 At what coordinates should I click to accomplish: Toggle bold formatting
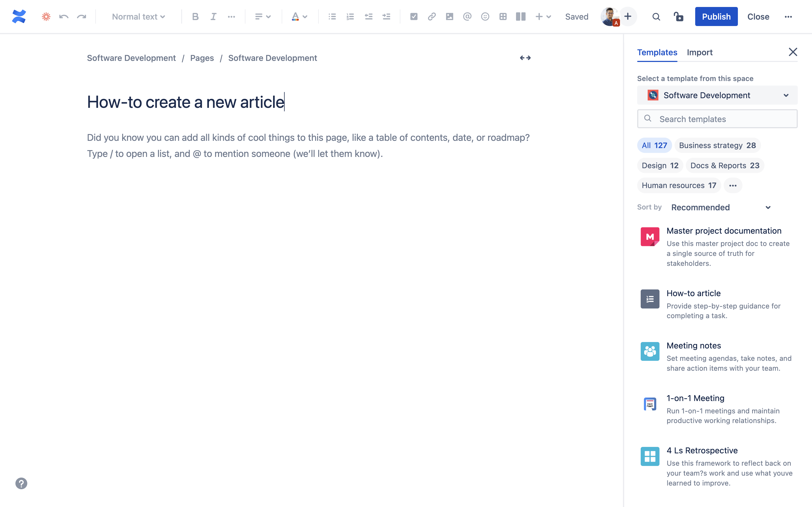click(195, 16)
